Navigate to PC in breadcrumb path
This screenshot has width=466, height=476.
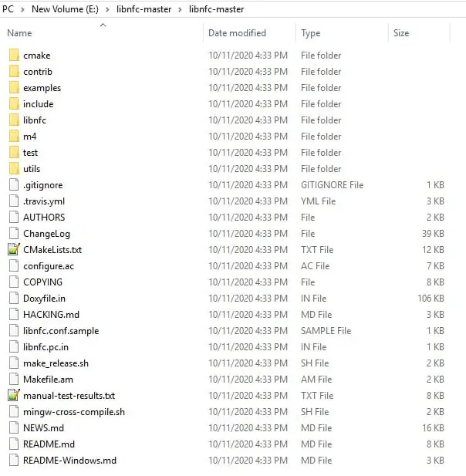(x=8, y=9)
